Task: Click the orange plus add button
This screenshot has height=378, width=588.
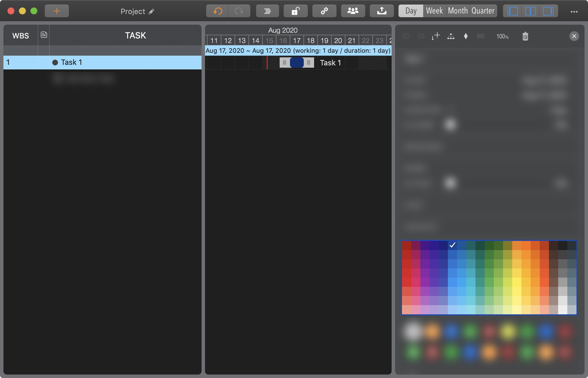Action: 57,11
